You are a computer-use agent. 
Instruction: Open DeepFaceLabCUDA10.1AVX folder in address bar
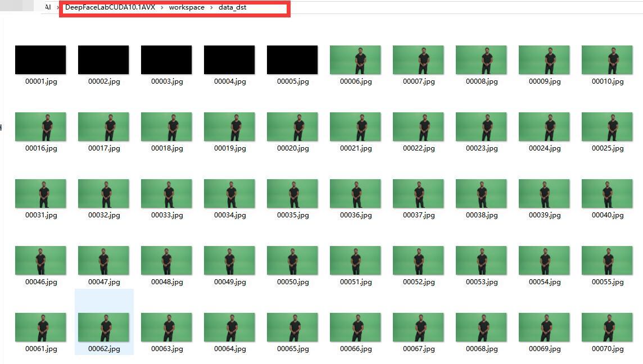(x=110, y=7)
